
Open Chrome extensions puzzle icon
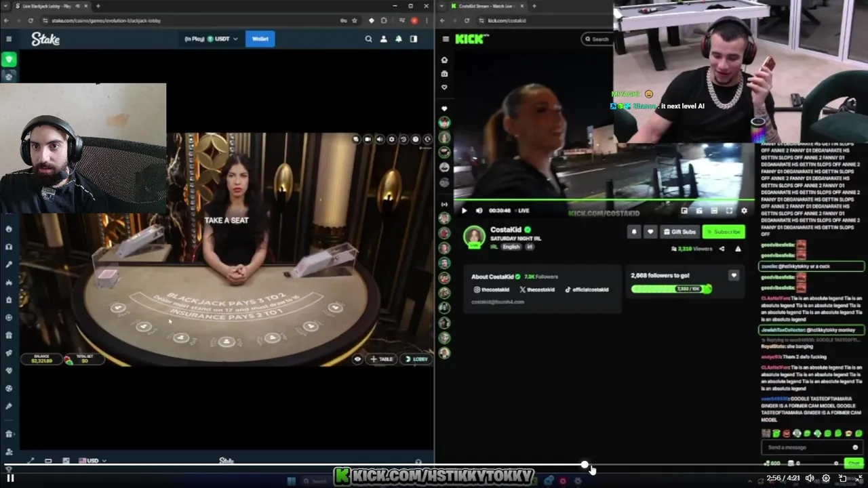click(x=384, y=20)
